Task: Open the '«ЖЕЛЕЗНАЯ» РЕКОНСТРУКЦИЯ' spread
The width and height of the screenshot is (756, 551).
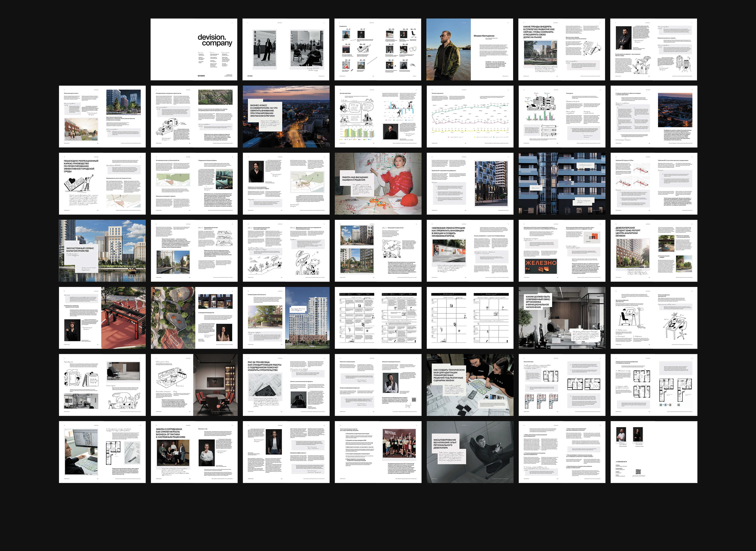Action: coord(470,251)
